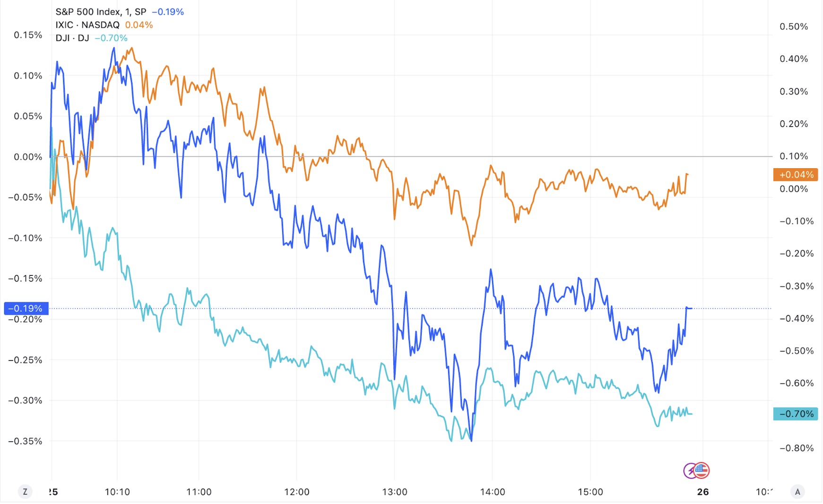The image size is (823, 504).
Task: Click the bold 26 date label
Action: tap(703, 492)
